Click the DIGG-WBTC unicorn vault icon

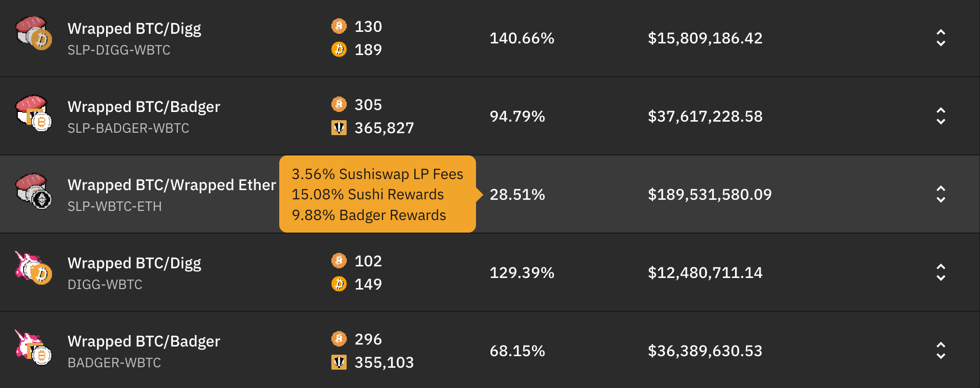(33, 268)
